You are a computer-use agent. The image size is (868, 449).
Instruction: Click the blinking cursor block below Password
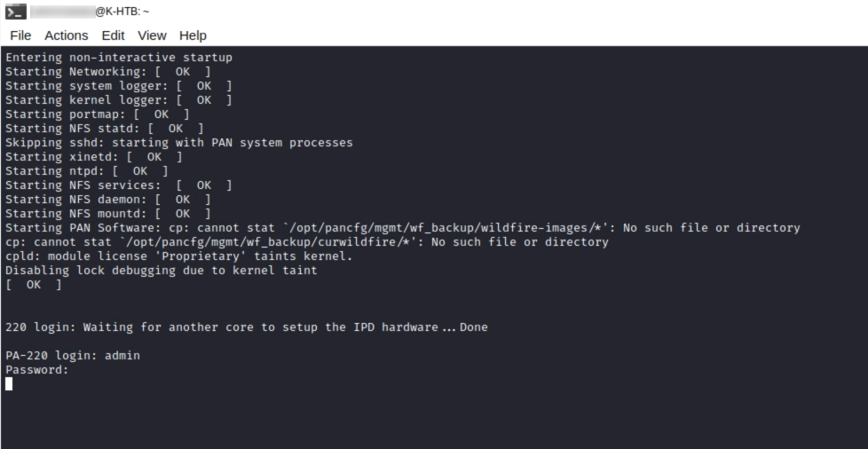tap(9, 383)
